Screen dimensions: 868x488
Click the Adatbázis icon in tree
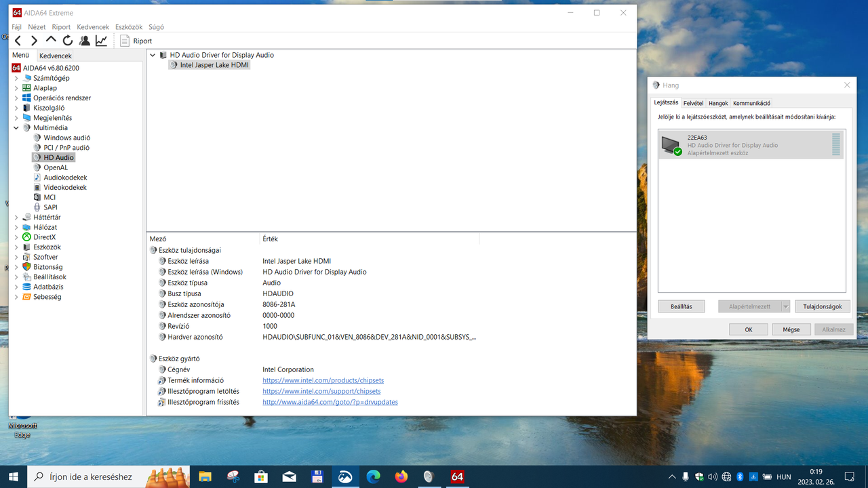27,287
